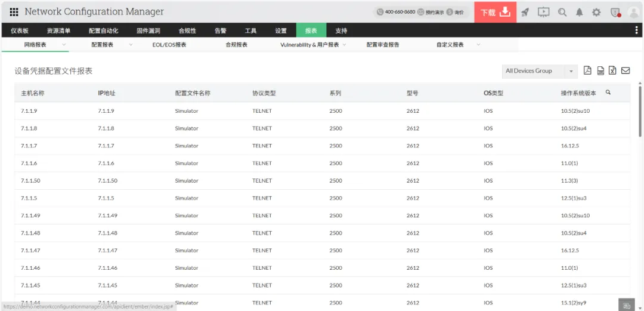This screenshot has height=311, width=644.
Task: Export report as PDF
Action: 587,71
